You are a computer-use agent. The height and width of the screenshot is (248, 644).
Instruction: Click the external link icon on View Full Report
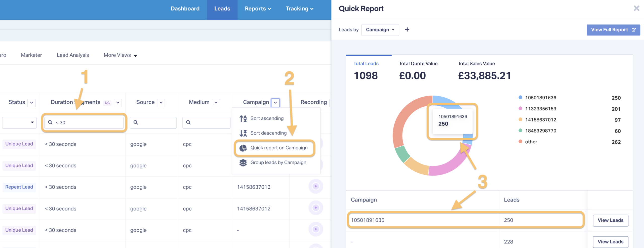pyautogui.click(x=634, y=30)
